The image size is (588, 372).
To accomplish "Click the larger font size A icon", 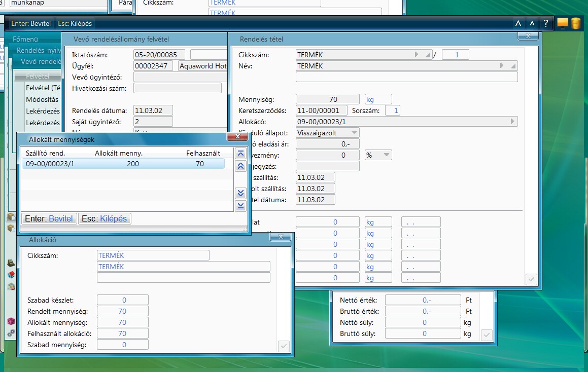I will pyautogui.click(x=518, y=23).
